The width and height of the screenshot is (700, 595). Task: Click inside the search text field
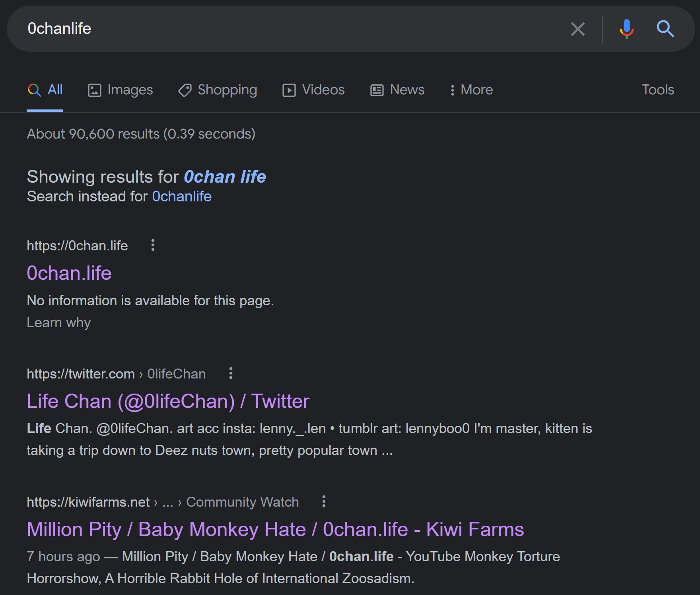pyautogui.click(x=278, y=29)
